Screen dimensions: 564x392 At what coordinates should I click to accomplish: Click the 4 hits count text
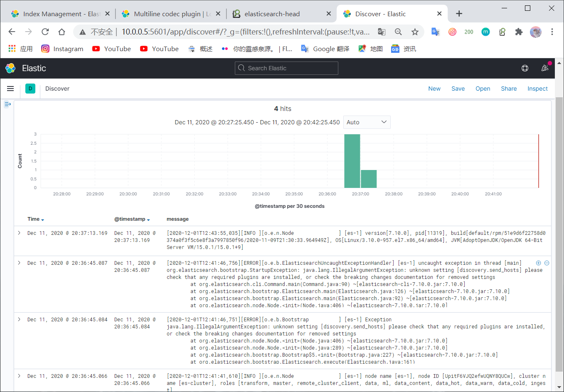(x=283, y=108)
